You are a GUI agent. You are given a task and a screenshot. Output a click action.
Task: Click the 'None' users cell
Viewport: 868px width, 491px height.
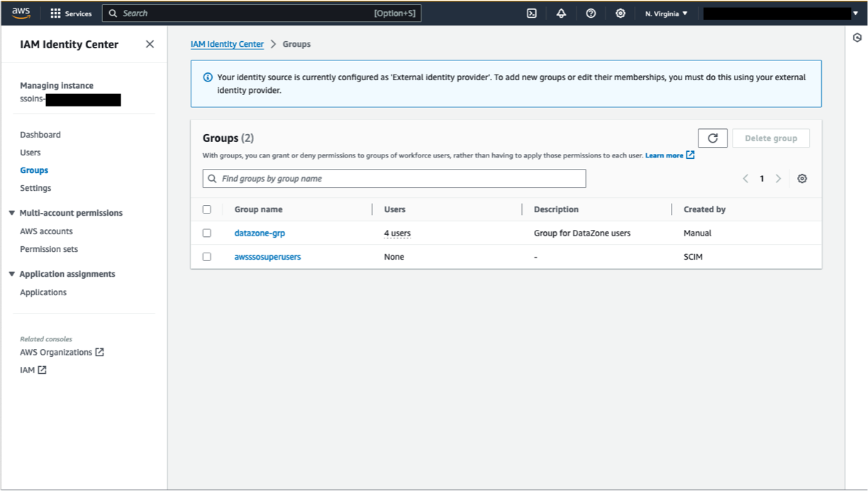(x=394, y=257)
